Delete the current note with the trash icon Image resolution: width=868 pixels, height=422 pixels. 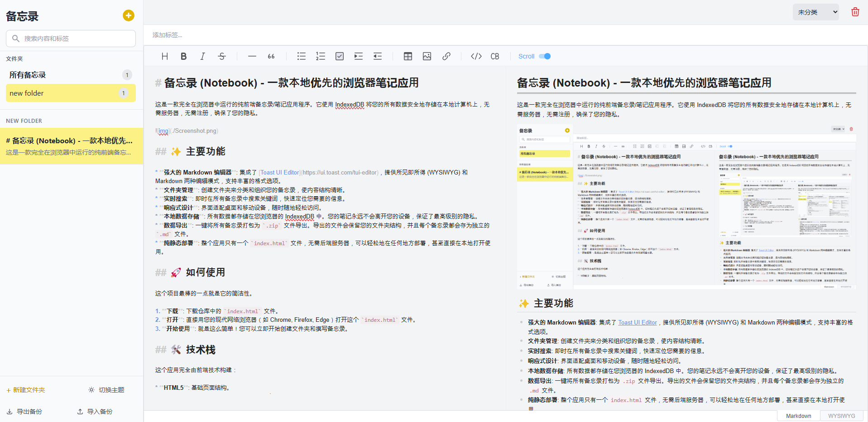pos(855,12)
